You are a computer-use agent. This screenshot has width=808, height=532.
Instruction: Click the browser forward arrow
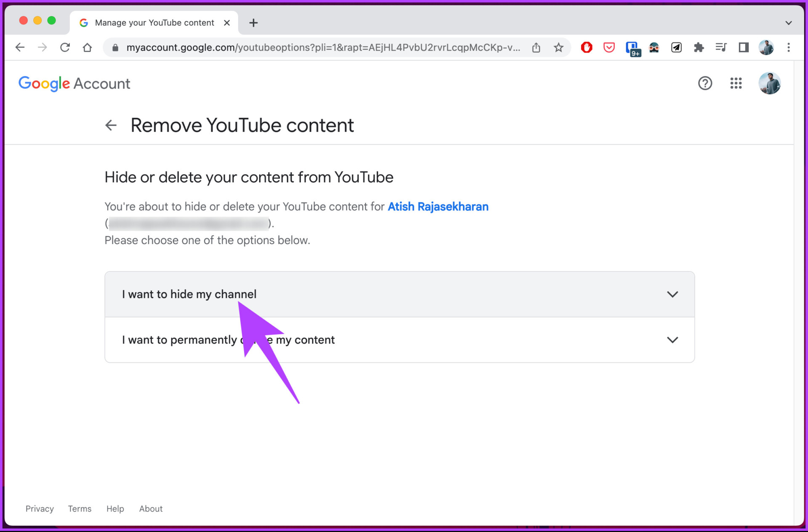tap(42, 47)
